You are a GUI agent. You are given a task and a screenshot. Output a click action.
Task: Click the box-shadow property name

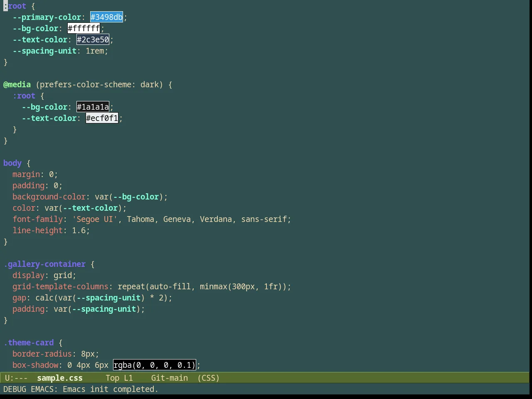click(x=35, y=365)
